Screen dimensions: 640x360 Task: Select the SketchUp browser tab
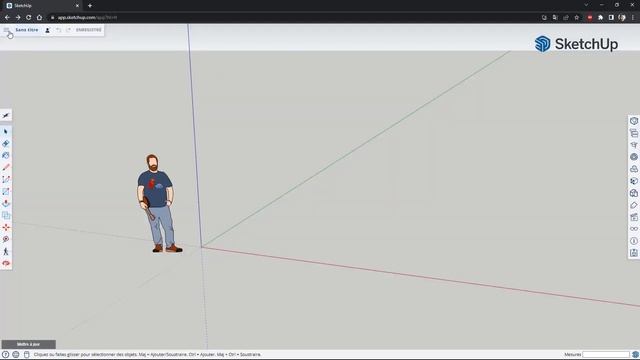coord(42,6)
